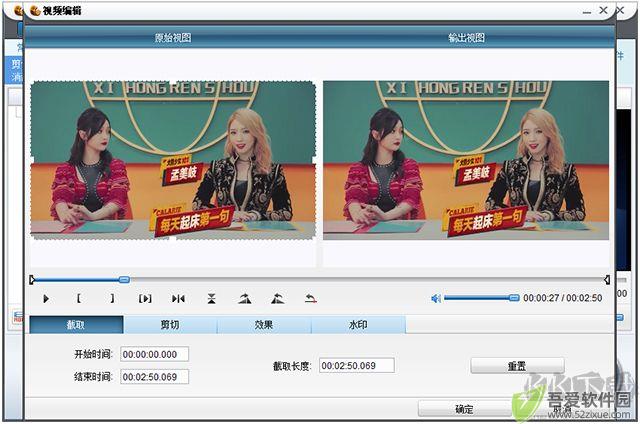Rotate the video clockwise

[x=245, y=299]
